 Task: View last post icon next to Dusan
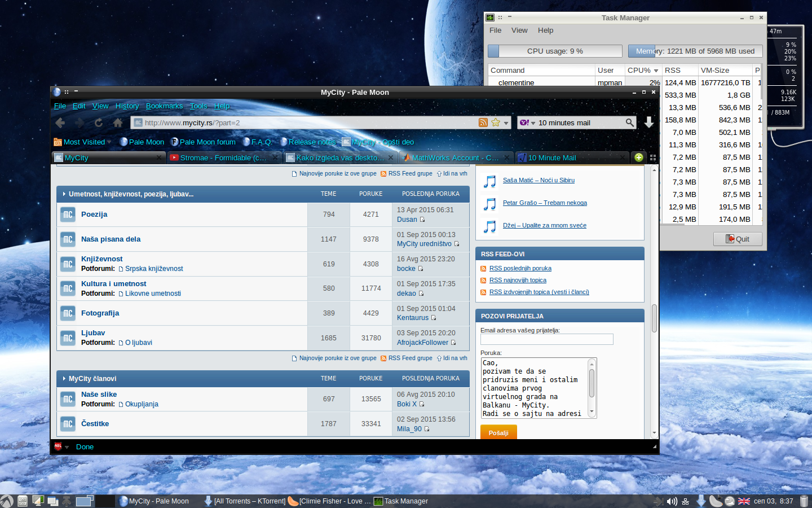pos(422,220)
